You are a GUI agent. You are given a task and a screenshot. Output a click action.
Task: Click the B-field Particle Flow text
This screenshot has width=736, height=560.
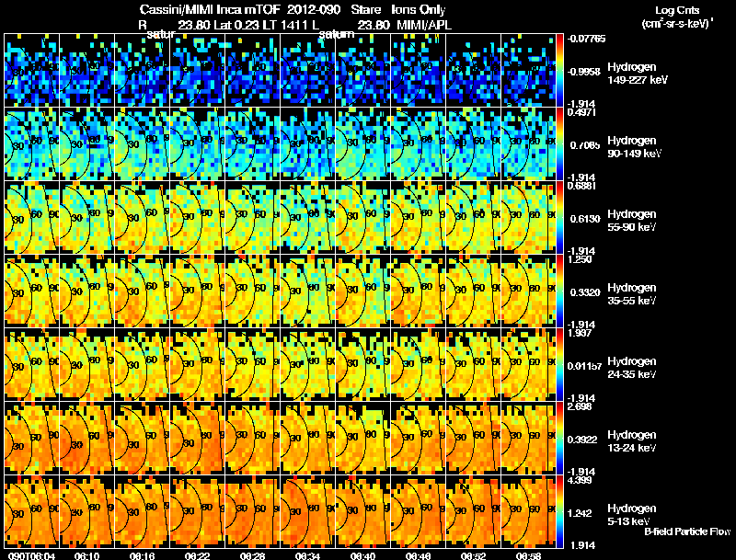pos(687,531)
